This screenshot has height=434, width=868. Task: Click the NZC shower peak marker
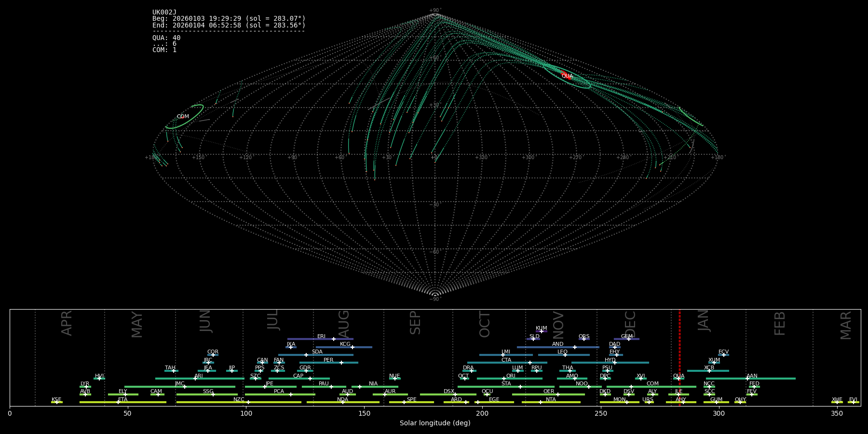pos(248,402)
